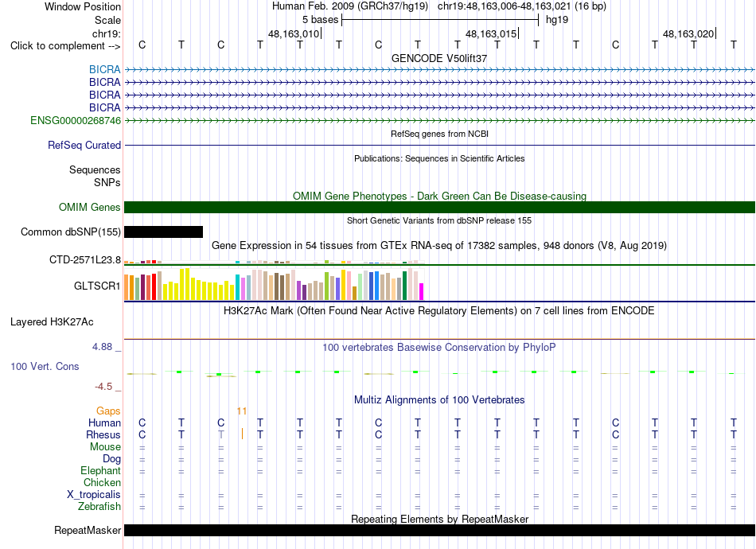Click 'Click to complement -->' label

click(x=65, y=46)
